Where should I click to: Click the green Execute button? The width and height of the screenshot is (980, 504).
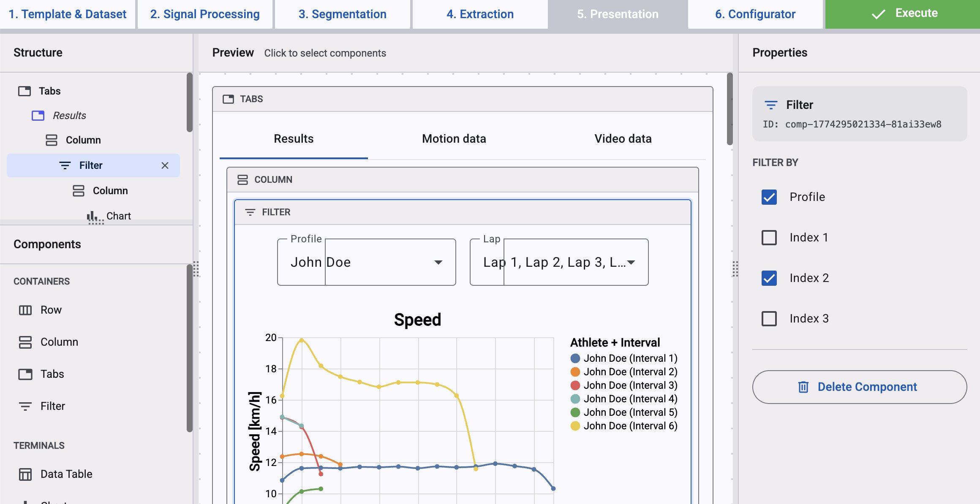point(902,14)
